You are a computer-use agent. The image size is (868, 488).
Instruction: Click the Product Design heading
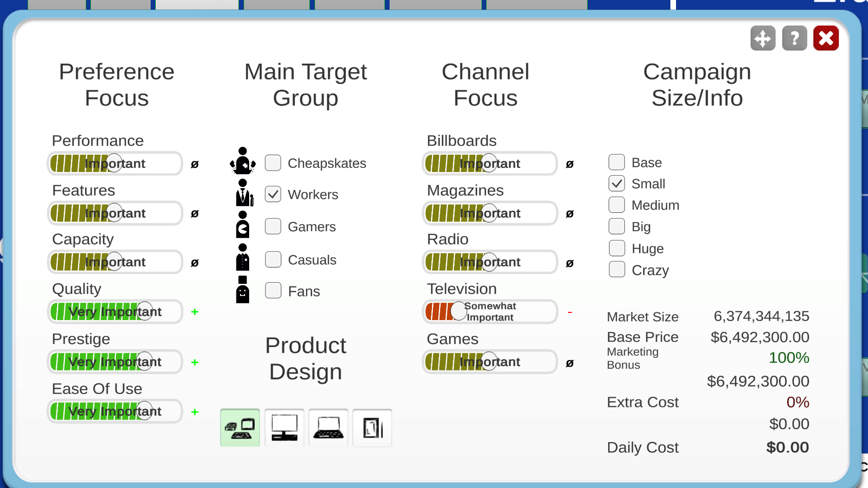(x=306, y=358)
